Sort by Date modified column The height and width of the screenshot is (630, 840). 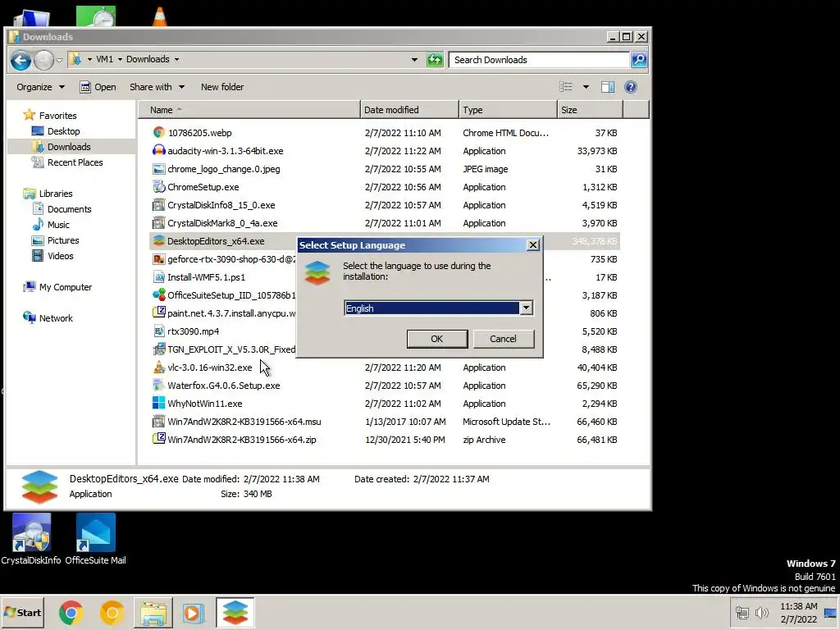pos(410,110)
